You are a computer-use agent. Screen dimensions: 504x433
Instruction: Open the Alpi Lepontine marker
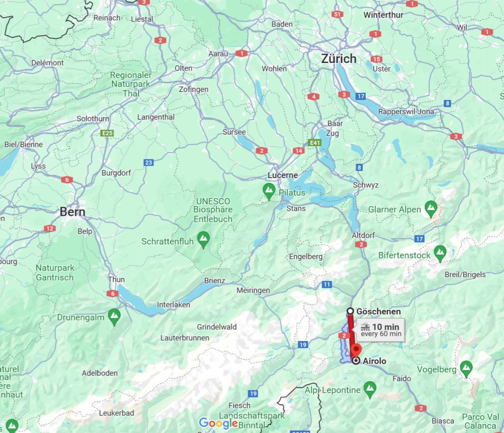[370, 390]
